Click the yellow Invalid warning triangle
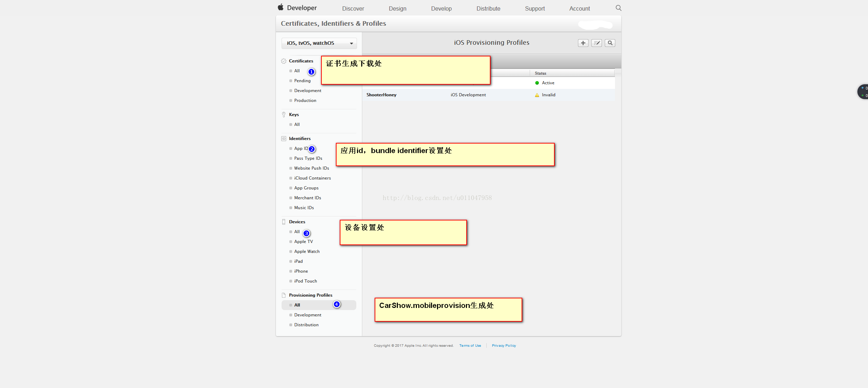This screenshot has width=868, height=388. click(537, 95)
